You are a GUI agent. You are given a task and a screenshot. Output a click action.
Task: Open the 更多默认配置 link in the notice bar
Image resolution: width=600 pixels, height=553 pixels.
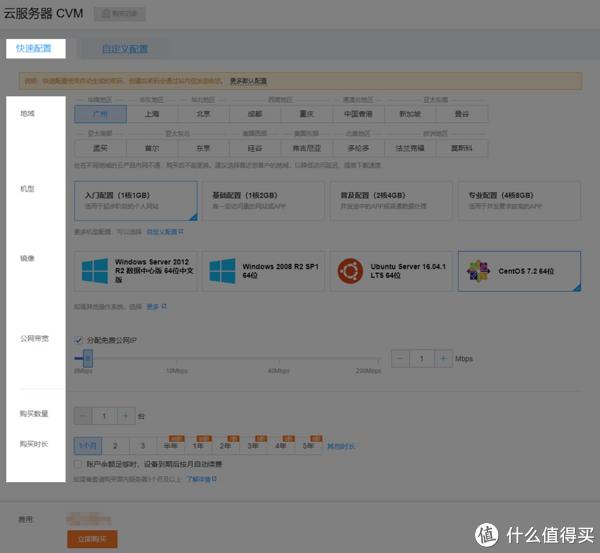click(x=248, y=81)
